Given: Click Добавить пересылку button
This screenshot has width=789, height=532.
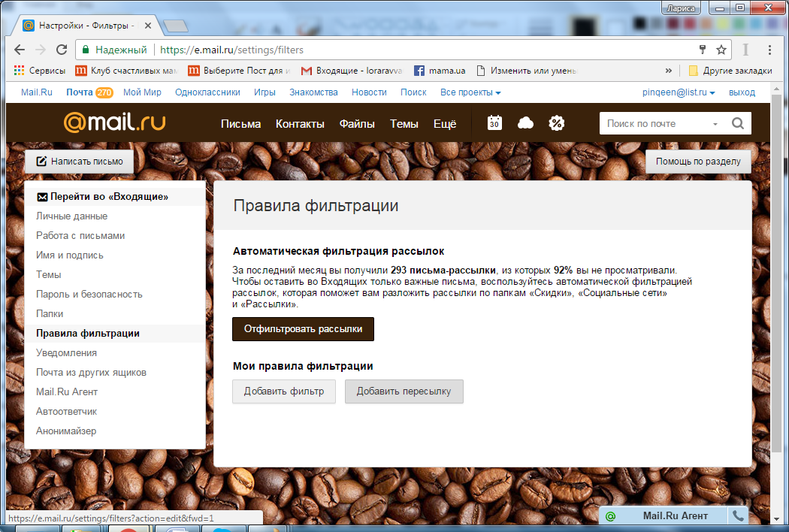Looking at the screenshot, I should point(404,391).
